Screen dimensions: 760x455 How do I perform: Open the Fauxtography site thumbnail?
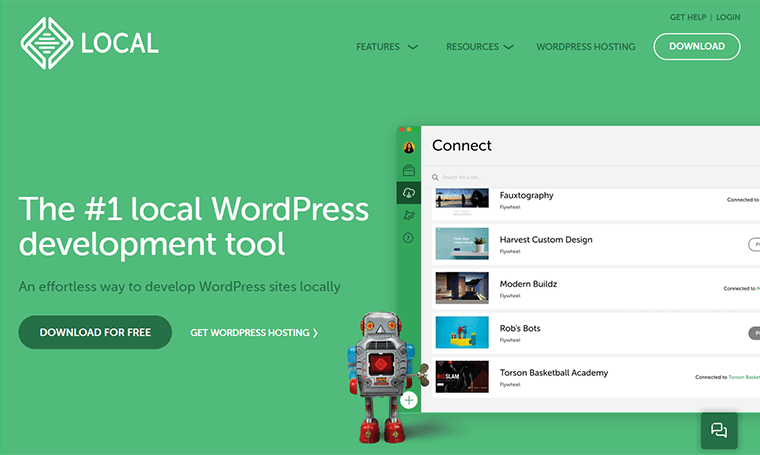462,202
